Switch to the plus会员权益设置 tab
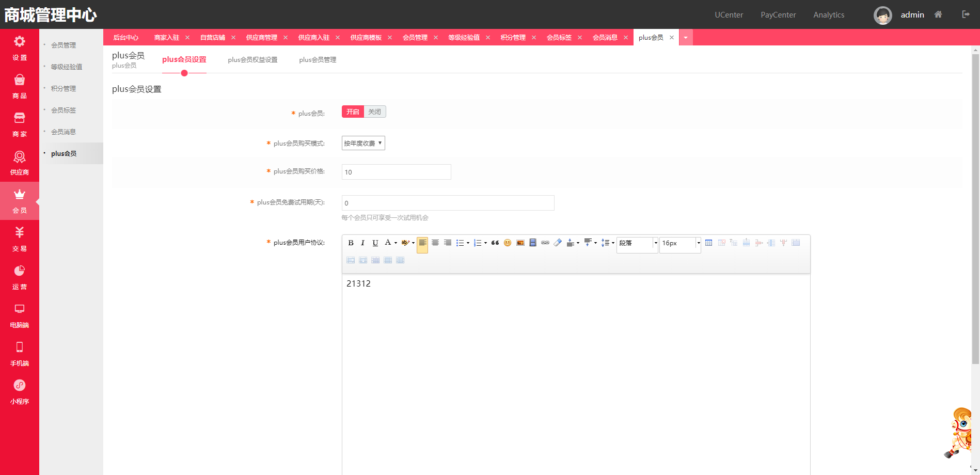 (252, 60)
